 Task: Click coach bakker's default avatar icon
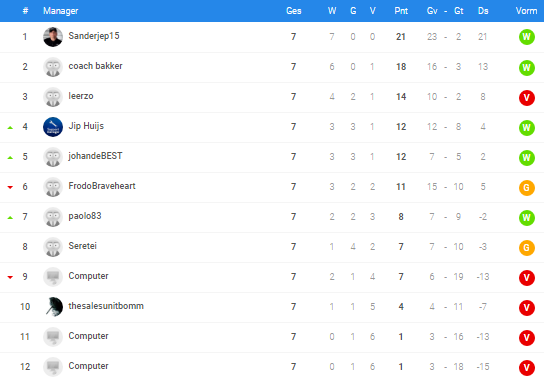(53, 67)
